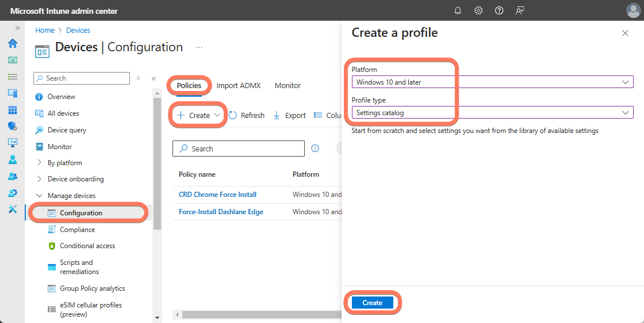Close the Create a profile panel
Screen dimensions: 644x323
pyautogui.click(x=625, y=33)
